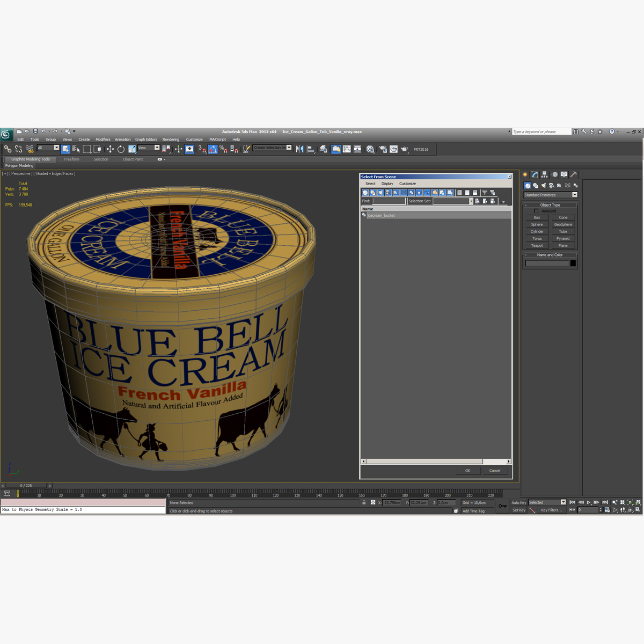Toggle Angle Snap in main toolbar
Image resolution: width=644 pixels, height=644 pixels.
(213, 149)
